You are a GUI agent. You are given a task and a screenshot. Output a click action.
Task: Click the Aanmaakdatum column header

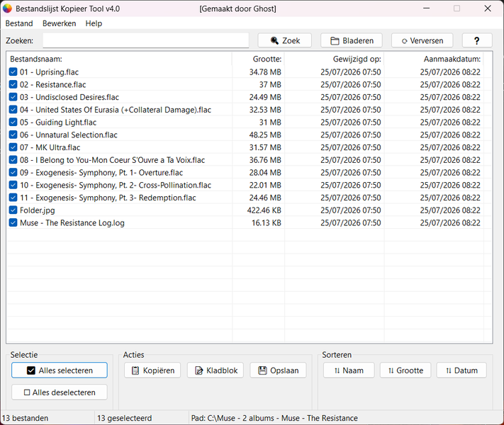[x=434, y=59]
